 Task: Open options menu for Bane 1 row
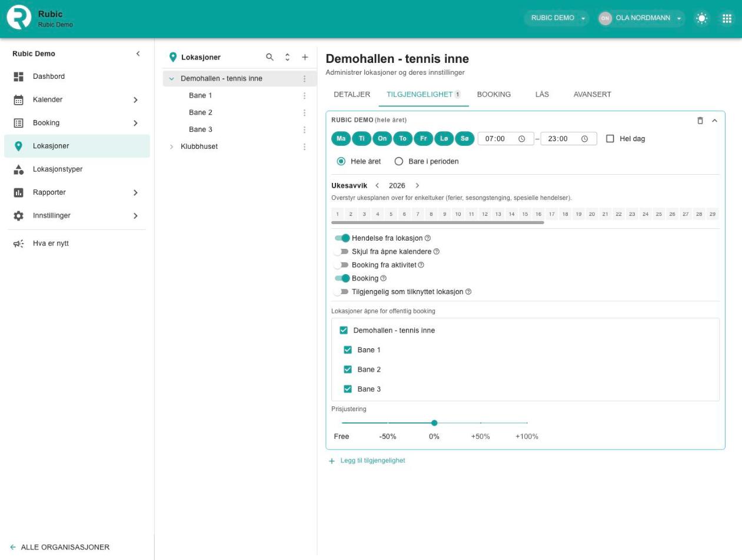304,96
